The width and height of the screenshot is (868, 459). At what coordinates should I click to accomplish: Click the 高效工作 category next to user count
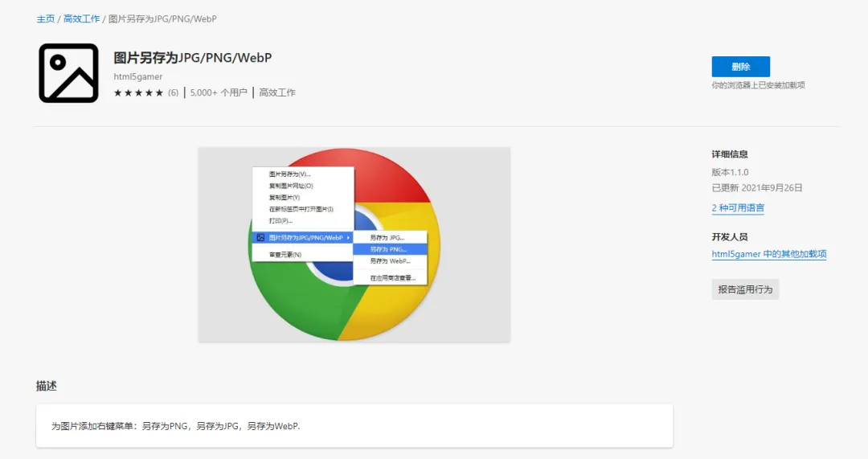pyautogui.click(x=277, y=92)
